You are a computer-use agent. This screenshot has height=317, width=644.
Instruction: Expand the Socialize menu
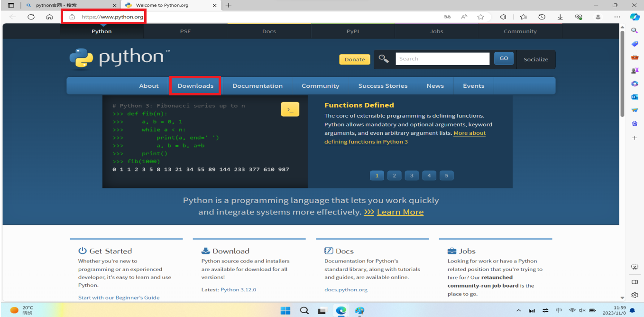[x=536, y=59]
